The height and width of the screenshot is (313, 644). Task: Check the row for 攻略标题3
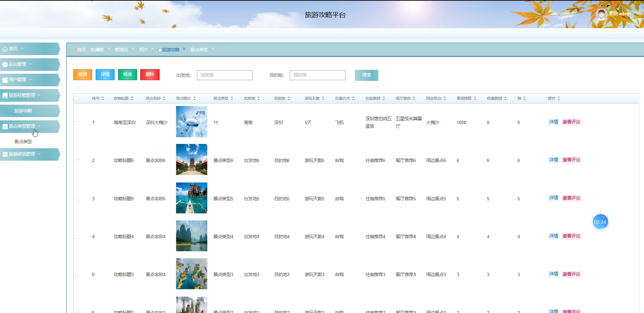coord(77,275)
